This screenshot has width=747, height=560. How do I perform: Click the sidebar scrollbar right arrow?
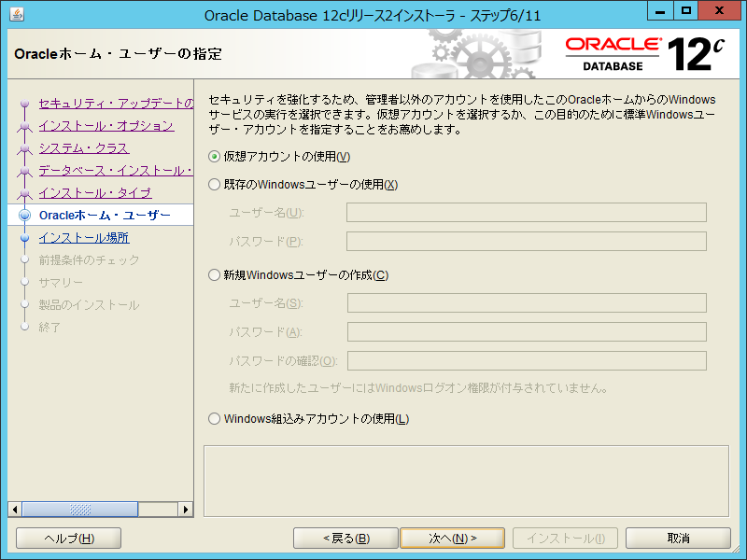pyautogui.click(x=185, y=510)
